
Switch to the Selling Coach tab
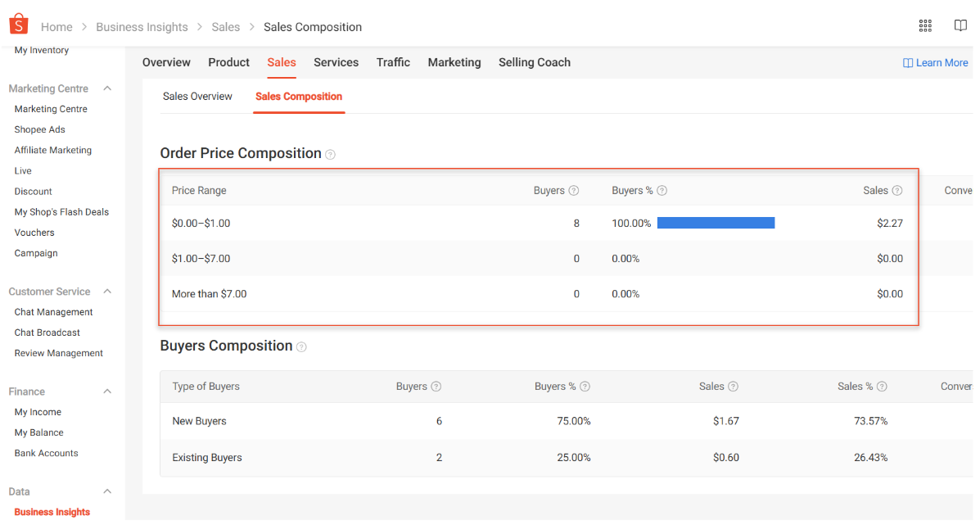click(x=534, y=62)
